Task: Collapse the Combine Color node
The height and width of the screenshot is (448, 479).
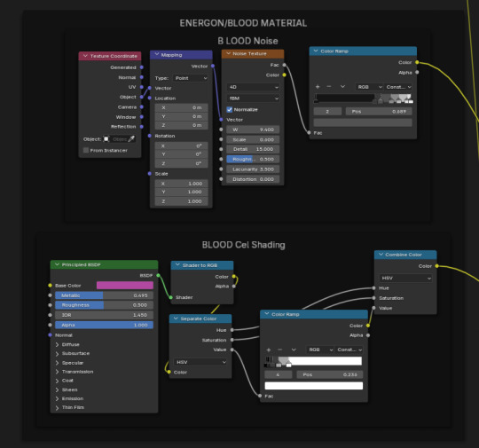Action: (381, 255)
